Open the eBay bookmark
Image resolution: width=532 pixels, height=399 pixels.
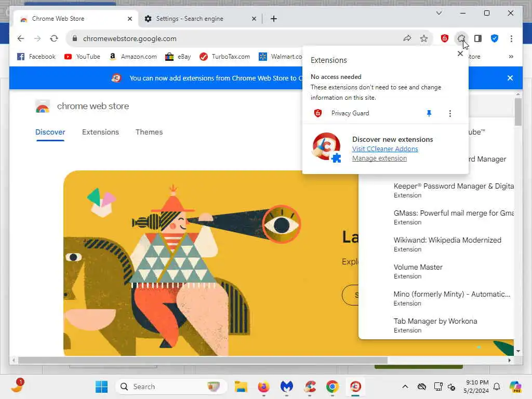tap(178, 57)
